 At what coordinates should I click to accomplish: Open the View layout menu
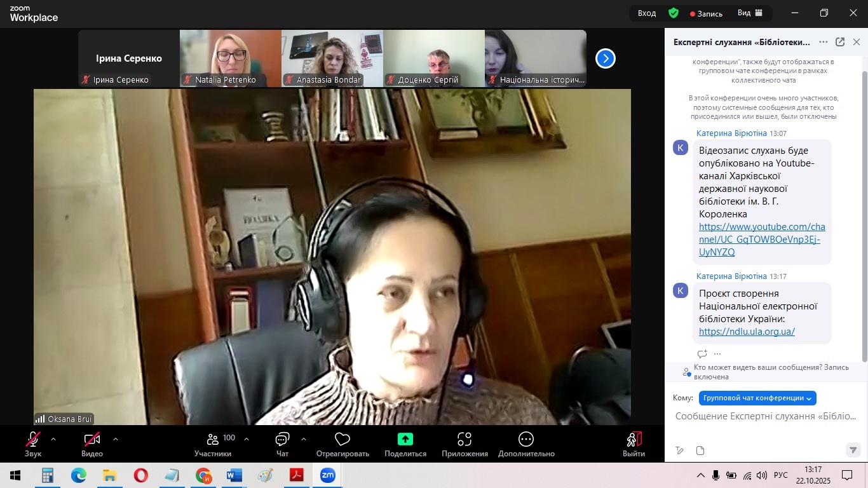(750, 13)
